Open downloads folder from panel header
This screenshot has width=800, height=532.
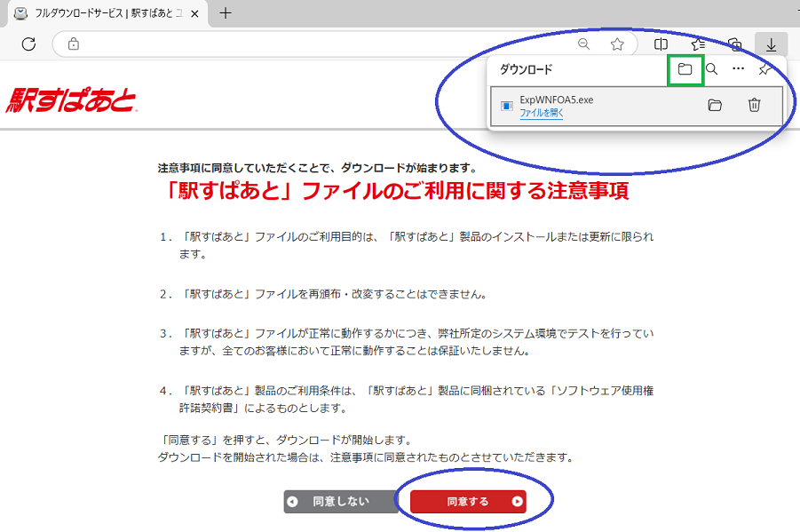(685, 69)
